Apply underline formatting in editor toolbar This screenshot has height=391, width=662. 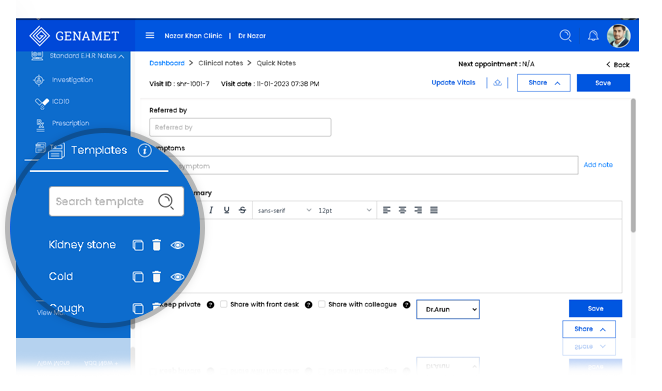tap(227, 210)
